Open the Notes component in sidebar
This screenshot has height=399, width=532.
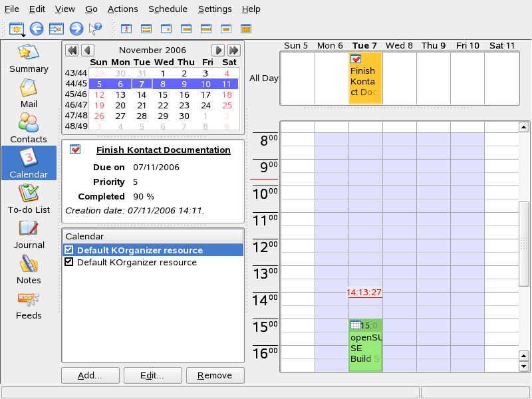[x=29, y=269]
